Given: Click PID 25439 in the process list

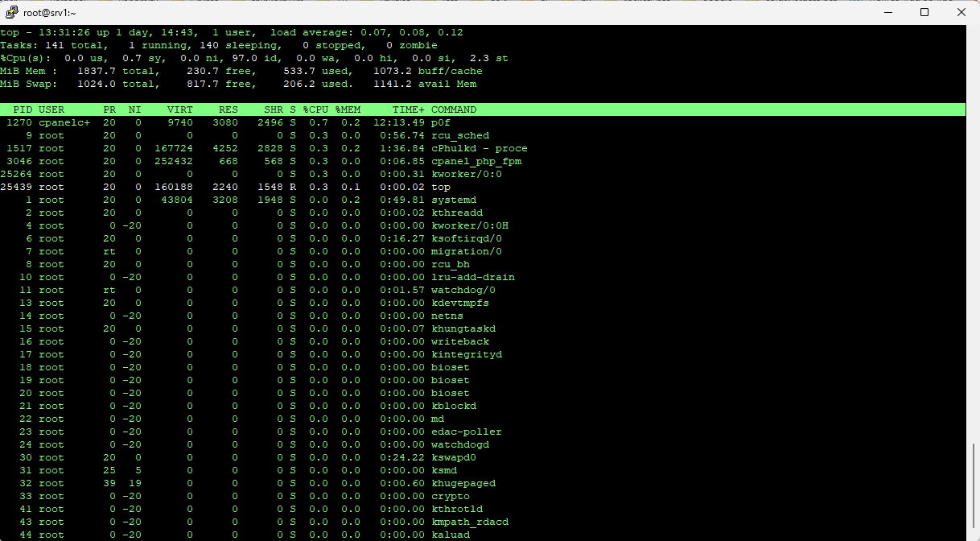Looking at the screenshot, I should [16, 187].
